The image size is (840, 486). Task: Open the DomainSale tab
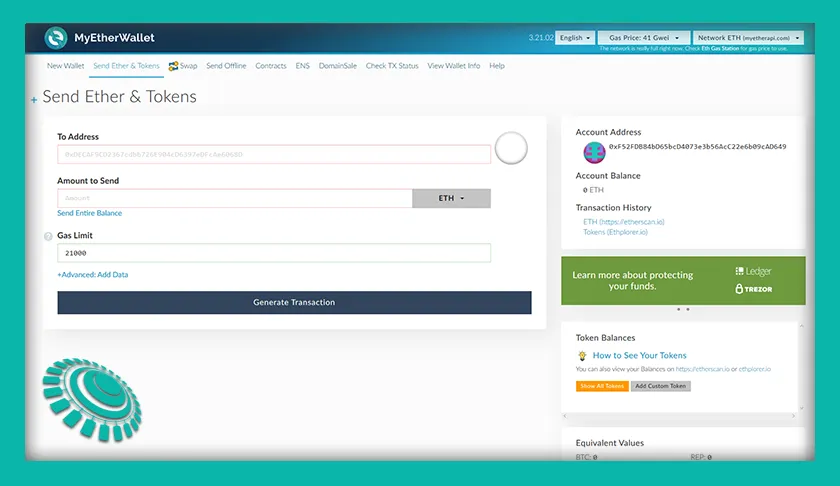[x=338, y=66]
